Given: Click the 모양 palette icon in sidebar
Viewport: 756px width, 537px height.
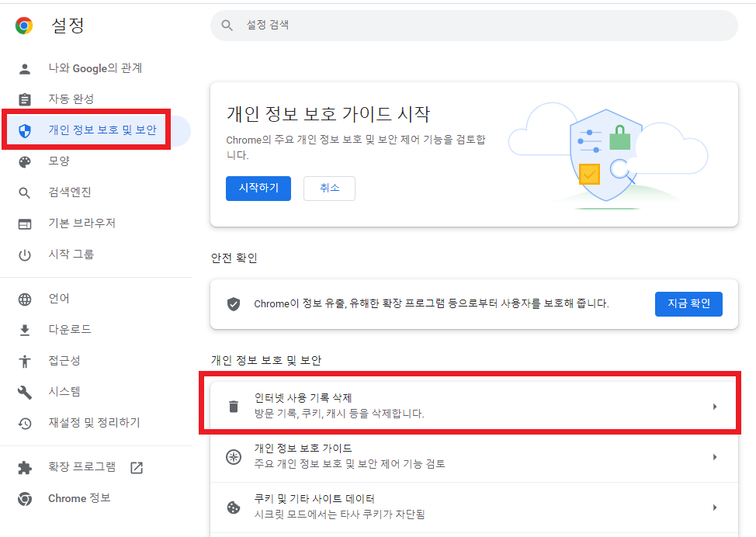Looking at the screenshot, I should pyautogui.click(x=23, y=161).
